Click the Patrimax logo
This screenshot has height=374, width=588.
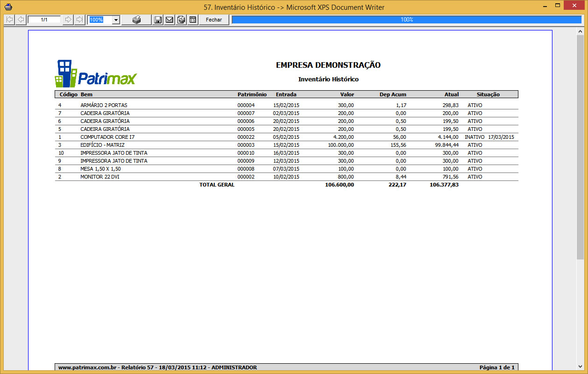click(x=96, y=73)
